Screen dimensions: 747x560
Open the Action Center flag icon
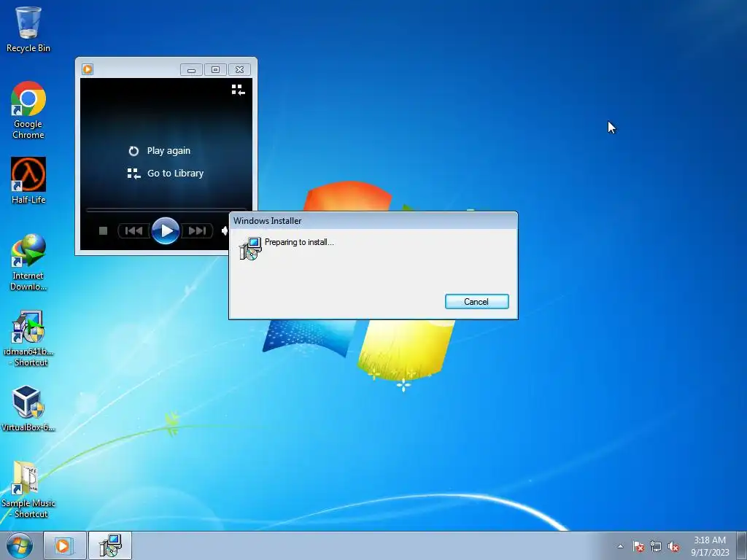click(x=638, y=547)
